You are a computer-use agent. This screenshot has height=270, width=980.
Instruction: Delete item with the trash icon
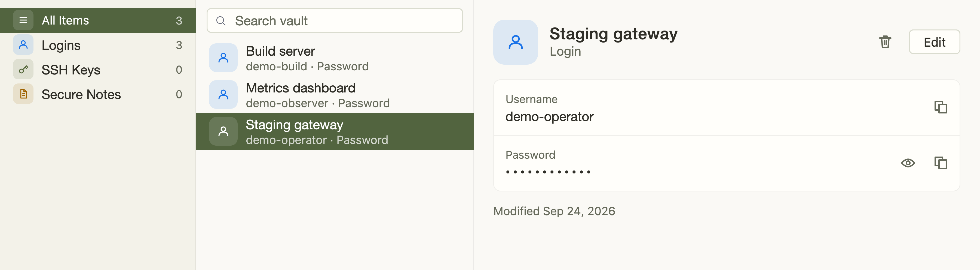[885, 41]
